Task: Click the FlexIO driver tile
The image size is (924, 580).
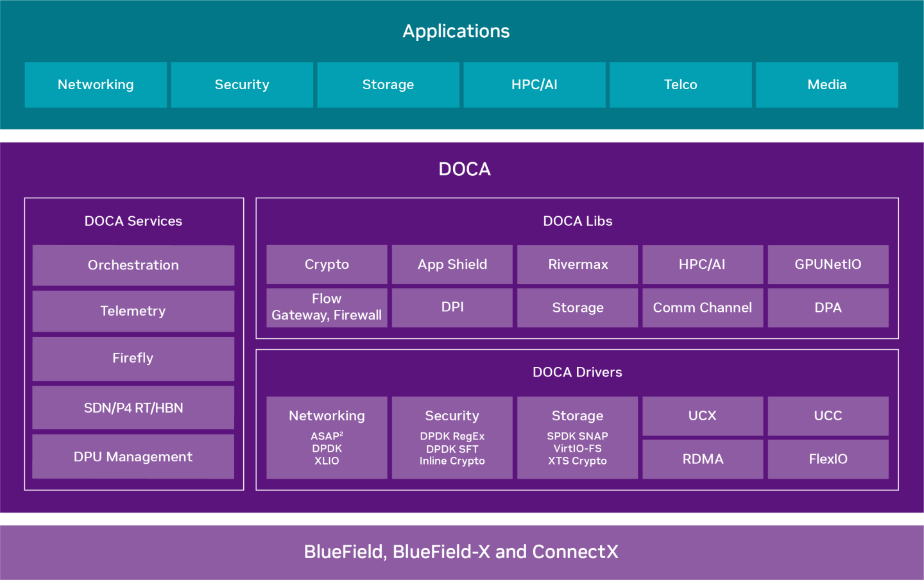Action: [x=828, y=459]
